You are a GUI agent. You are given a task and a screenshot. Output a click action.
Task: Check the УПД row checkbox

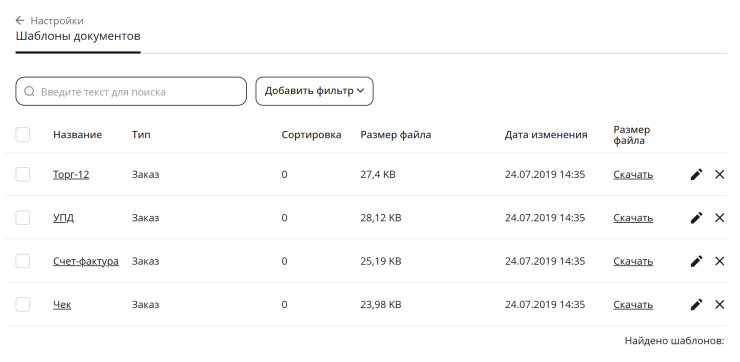point(23,218)
